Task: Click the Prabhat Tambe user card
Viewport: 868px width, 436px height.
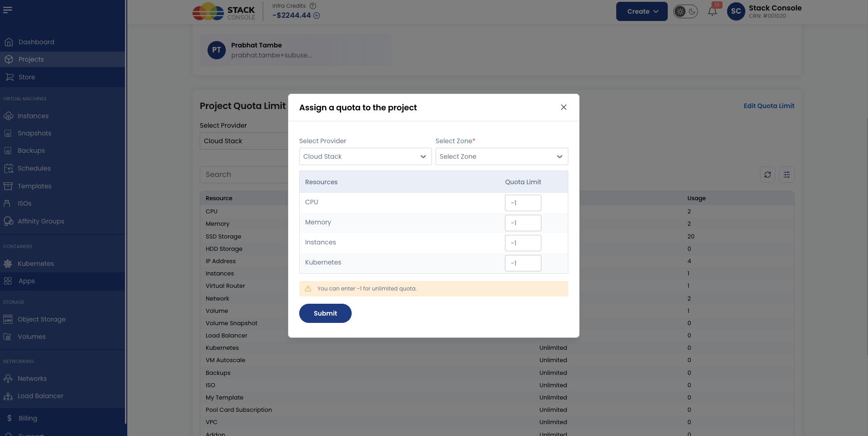Action: pos(296,50)
